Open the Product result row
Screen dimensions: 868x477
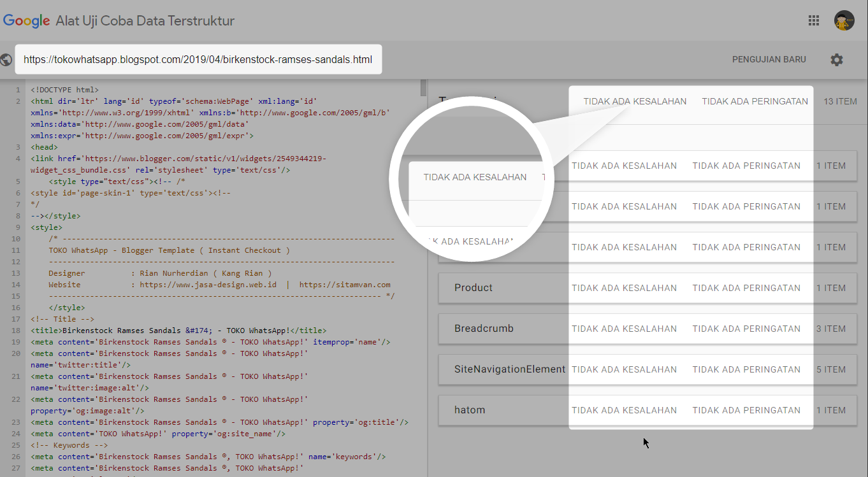647,288
